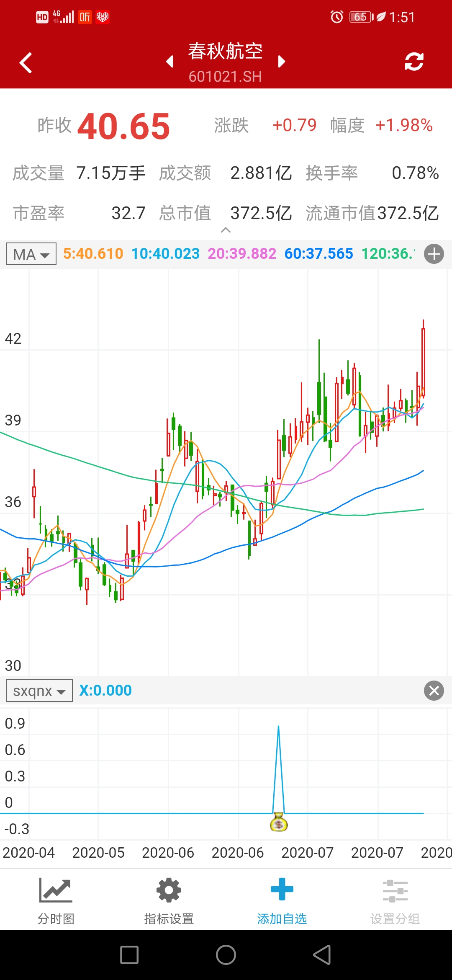This screenshot has height=980, width=452.
Task: Refresh the stock quote data
Action: point(414,62)
